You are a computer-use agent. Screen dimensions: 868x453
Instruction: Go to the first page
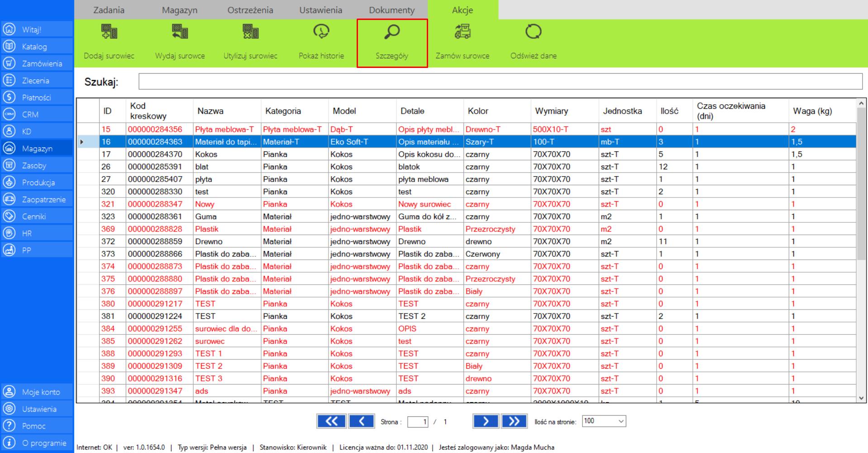(331, 421)
